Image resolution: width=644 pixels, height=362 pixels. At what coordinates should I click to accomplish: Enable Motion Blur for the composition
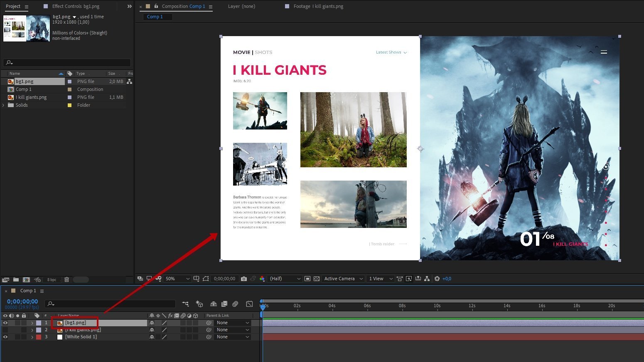235,304
